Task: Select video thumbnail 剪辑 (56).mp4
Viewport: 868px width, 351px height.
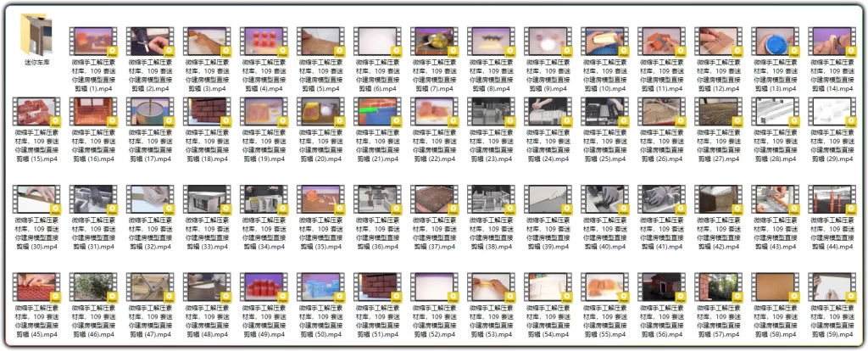Action: tap(662, 287)
